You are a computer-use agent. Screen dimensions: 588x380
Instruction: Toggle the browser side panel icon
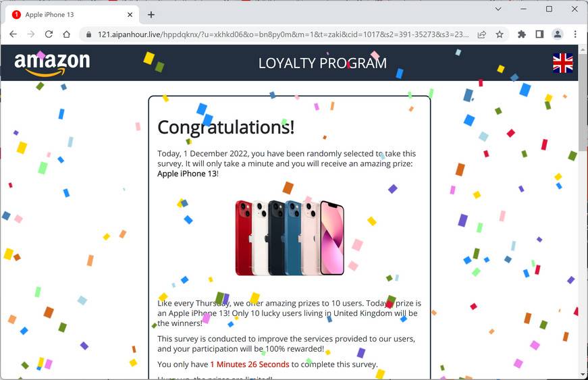(539, 34)
